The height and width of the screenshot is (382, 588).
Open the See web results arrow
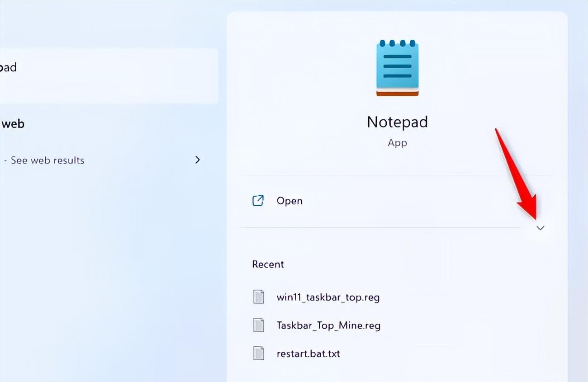(197, 160)
